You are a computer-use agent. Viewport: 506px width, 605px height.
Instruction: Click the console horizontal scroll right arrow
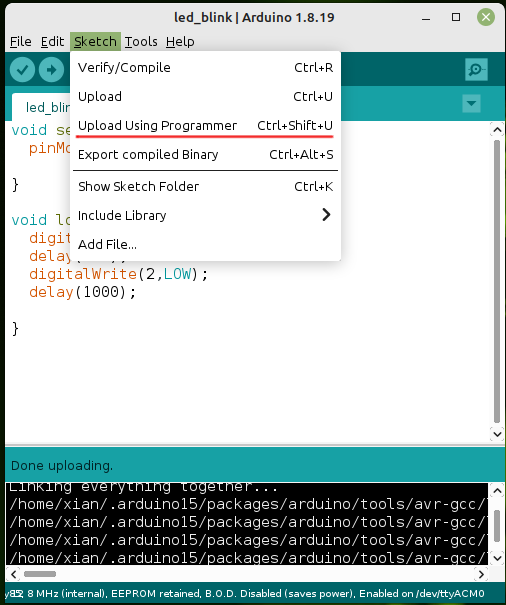coord(481,574)
